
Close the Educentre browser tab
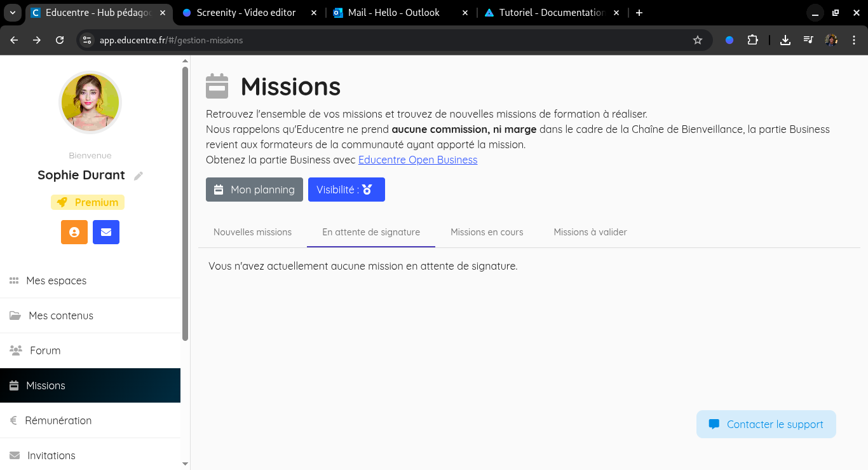163,13
